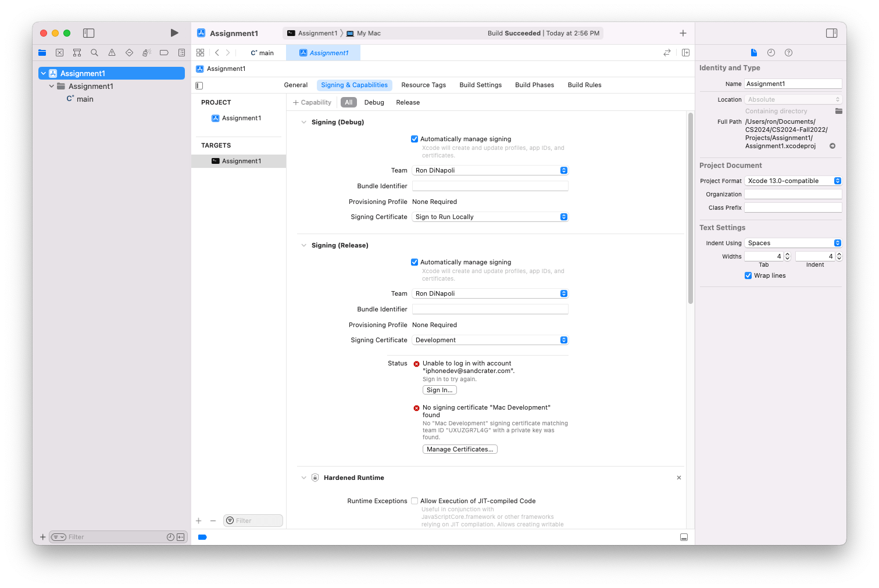
Task: Show the Report navigator
Action: [181, 52]
